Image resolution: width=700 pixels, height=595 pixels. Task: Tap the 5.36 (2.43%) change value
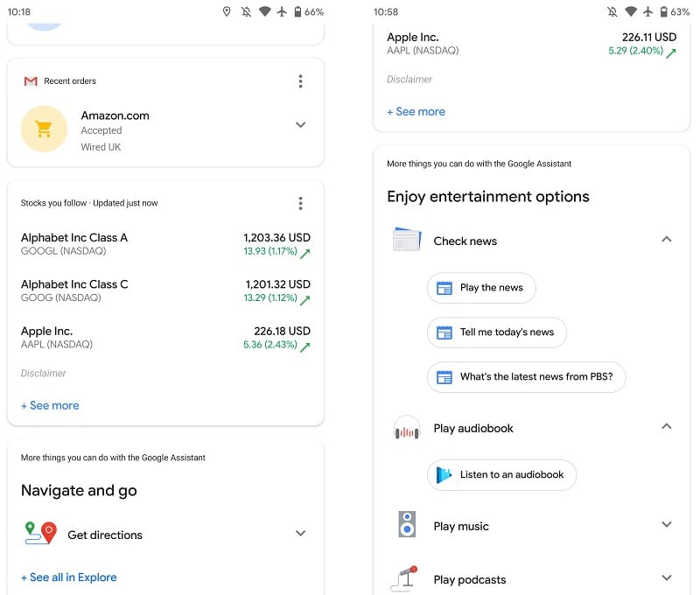270,345
